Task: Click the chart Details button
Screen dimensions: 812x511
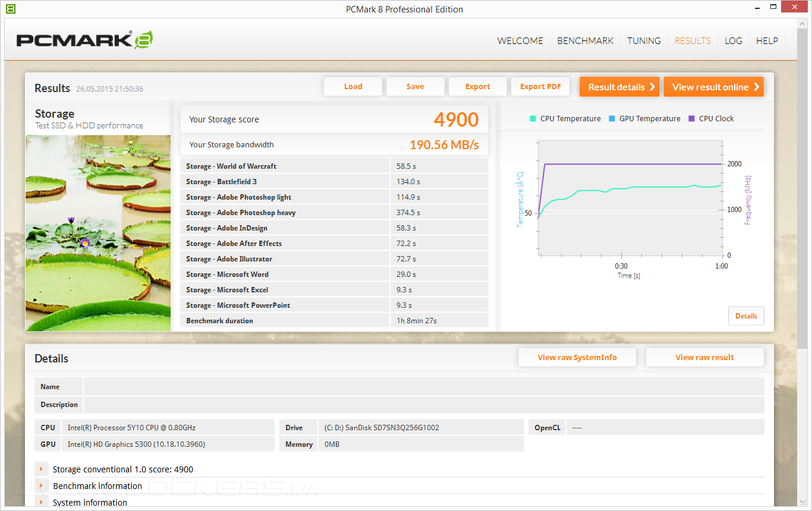Action: pos(746,316)
